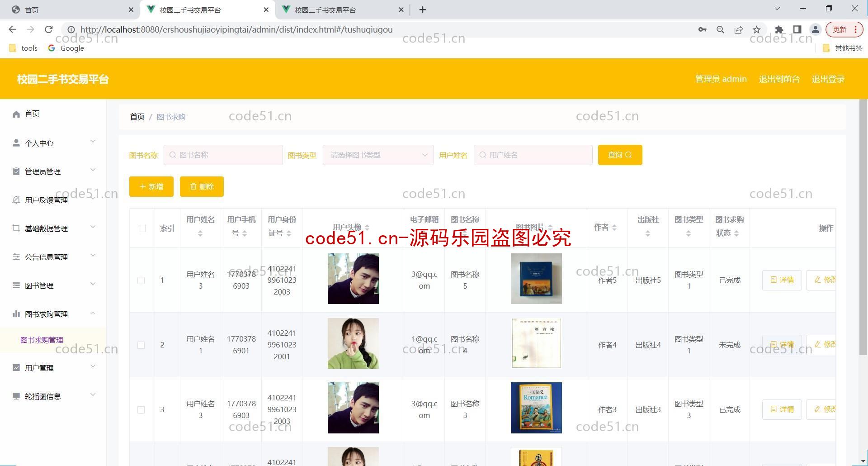Open book cover thumbnail for 图书名称5

click(x=536, y=279)
